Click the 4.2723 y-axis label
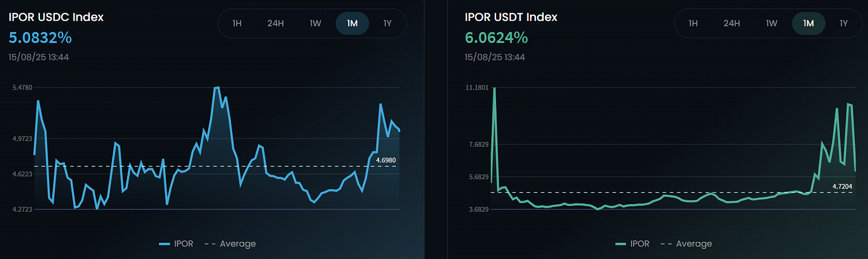 pos(21,209)
